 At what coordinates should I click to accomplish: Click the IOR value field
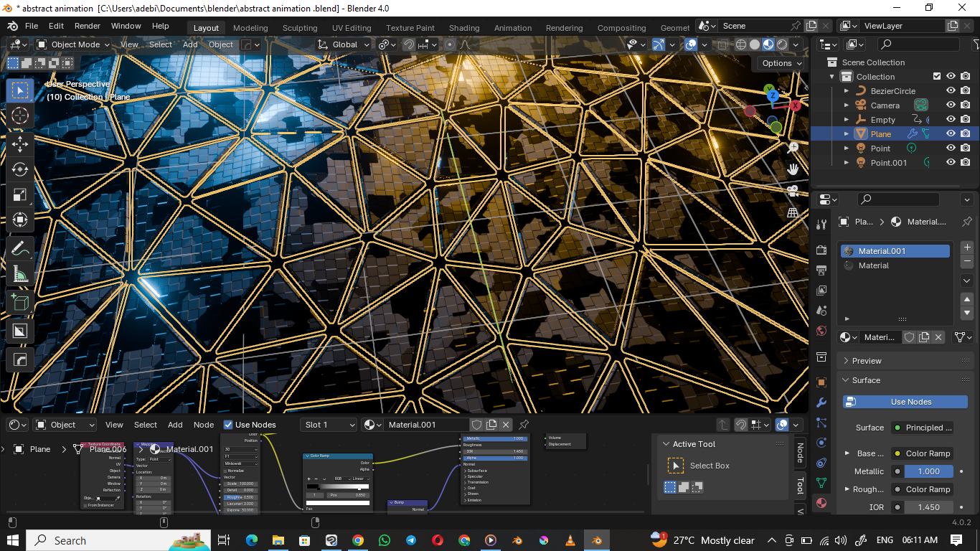coord(928,507)
